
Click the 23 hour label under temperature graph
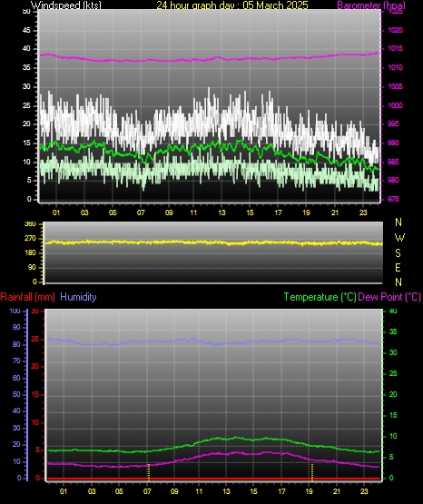tap(364, 491)
